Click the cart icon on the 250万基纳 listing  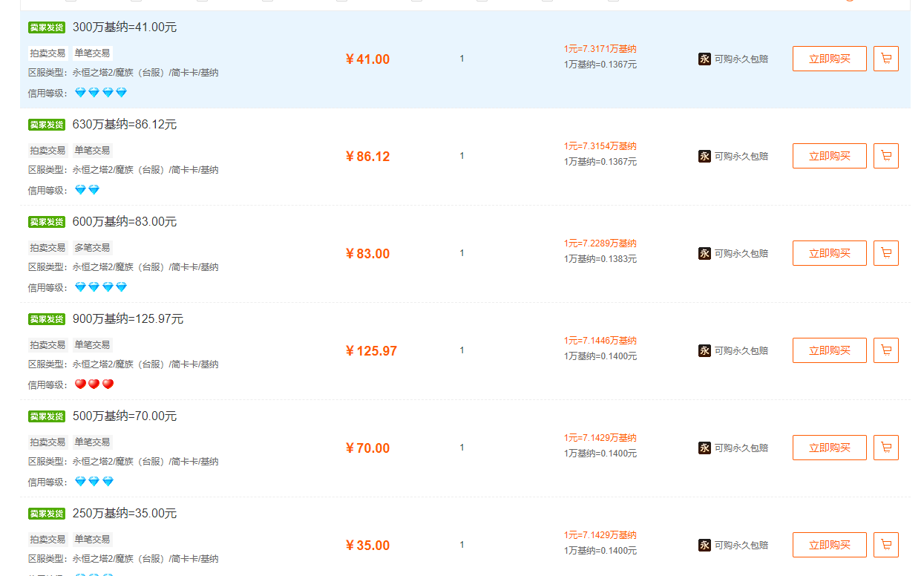pos(886,544)
